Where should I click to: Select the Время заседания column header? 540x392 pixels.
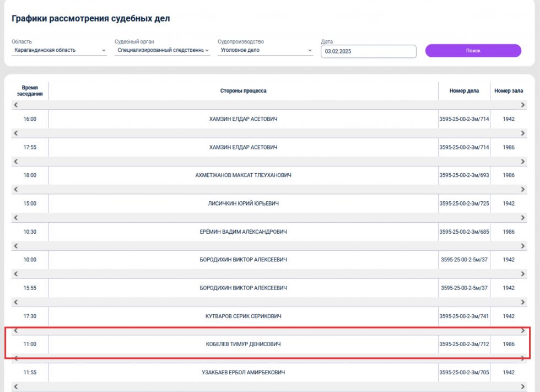pos(30,91)
